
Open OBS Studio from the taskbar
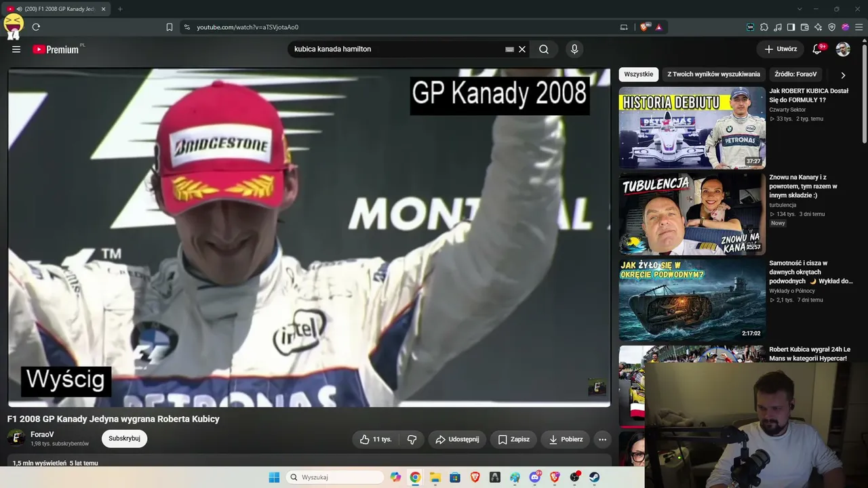575,477
